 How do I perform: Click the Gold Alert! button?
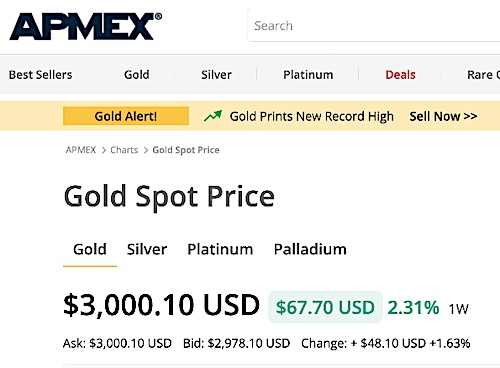126,116
